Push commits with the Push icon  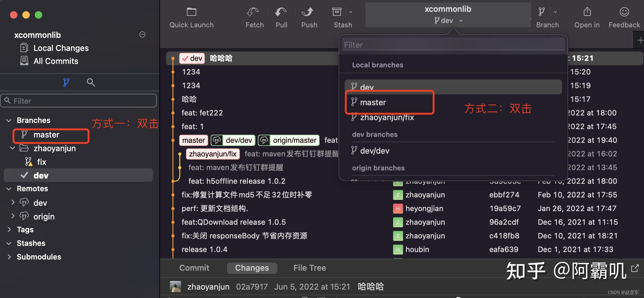308,12
